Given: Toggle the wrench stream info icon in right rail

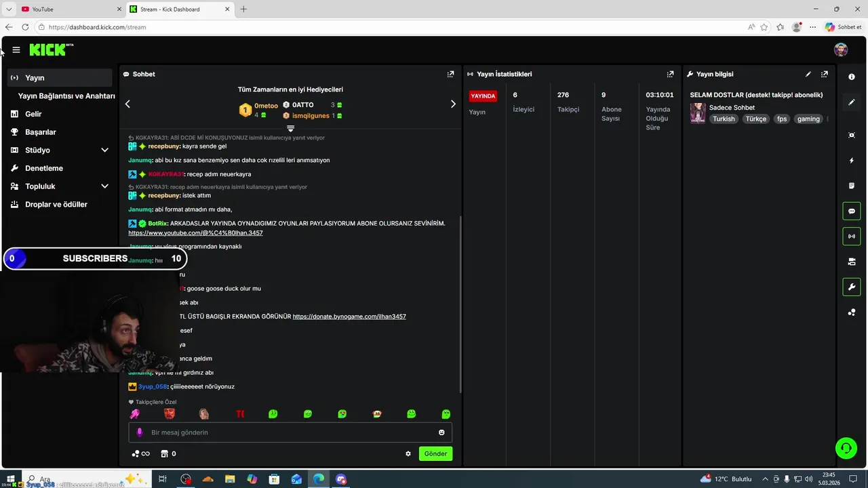Looking at the screenshot, I should pyautogui.click(x=852, y=287).
